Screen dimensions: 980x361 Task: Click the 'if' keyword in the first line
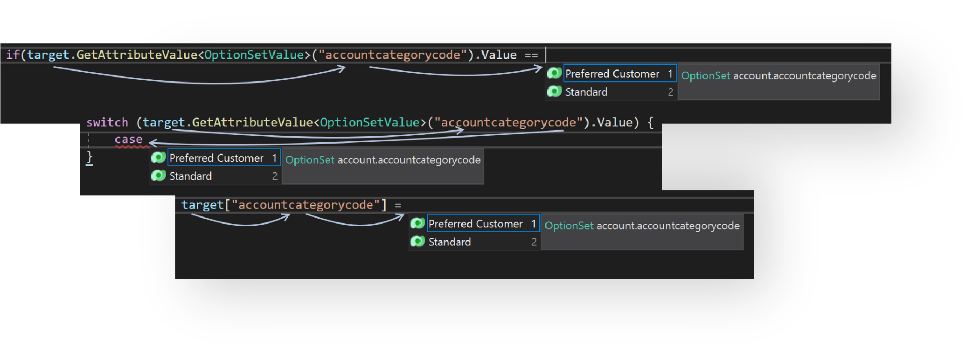click(13, 55)
